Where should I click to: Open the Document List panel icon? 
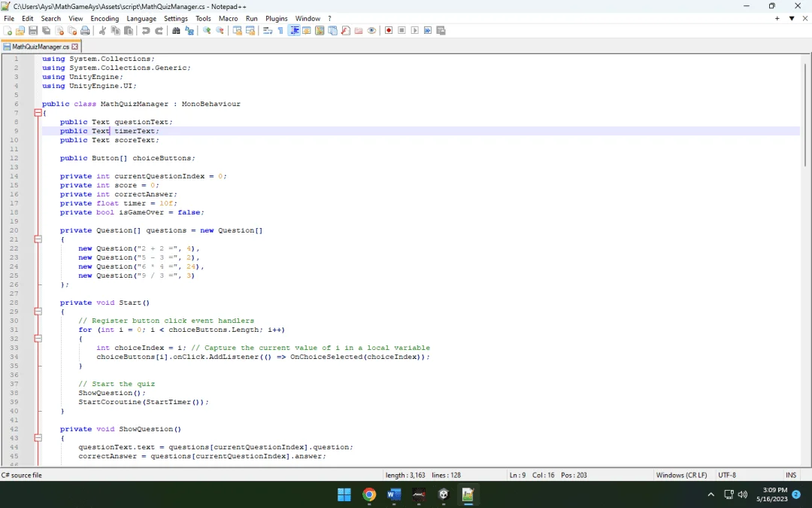332,31
